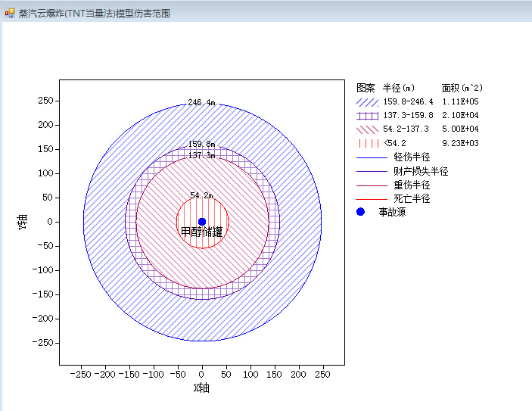Image resolution: width=532 pixels, height=411 pixels.
Task: Click the 财产损失半径 legend text
Action: point(421,171)
